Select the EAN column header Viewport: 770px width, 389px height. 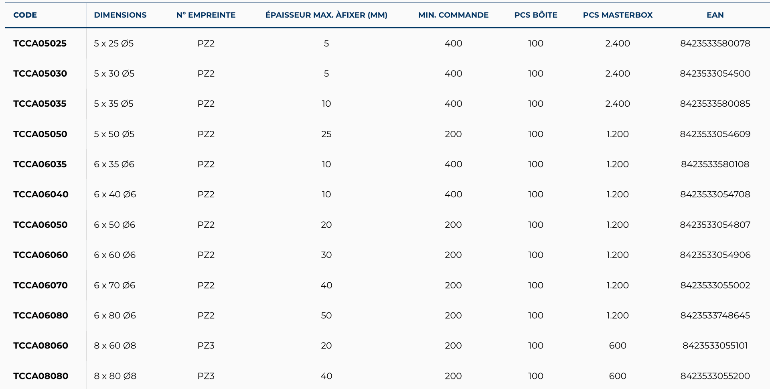(715, 15)
